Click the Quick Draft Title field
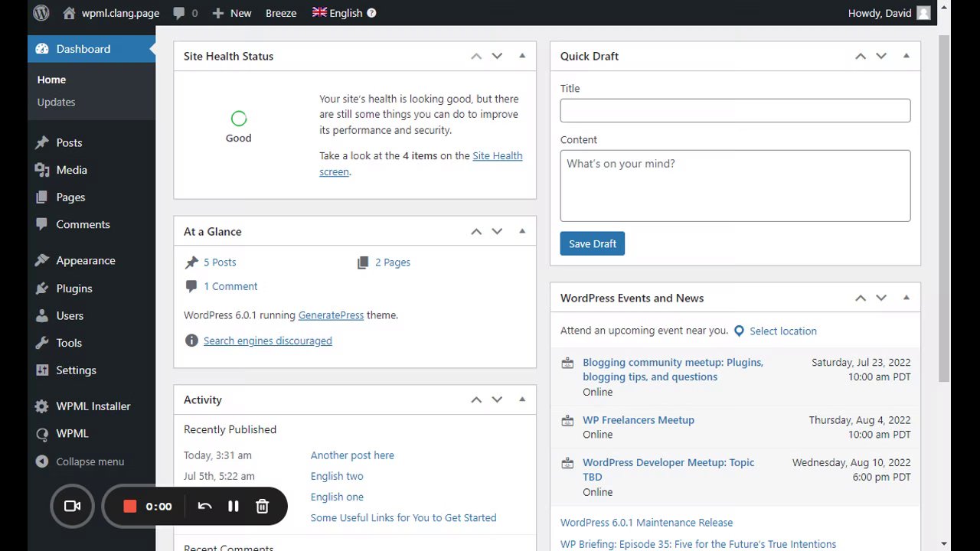 click(x=735, y=110)
